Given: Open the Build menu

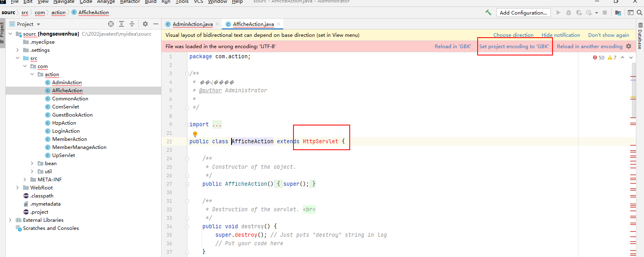Looking at the screenshot, I should (151, 2).
